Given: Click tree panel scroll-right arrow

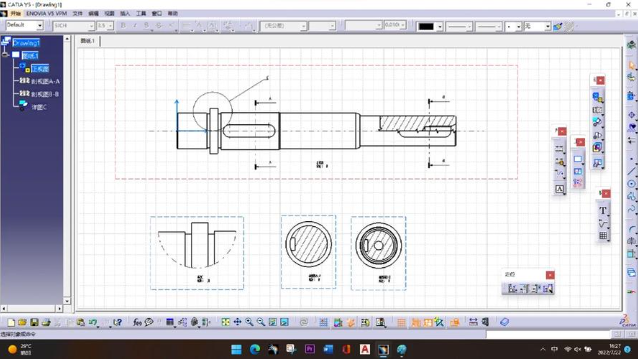Looking at the screenshot, I should [59, 309].
